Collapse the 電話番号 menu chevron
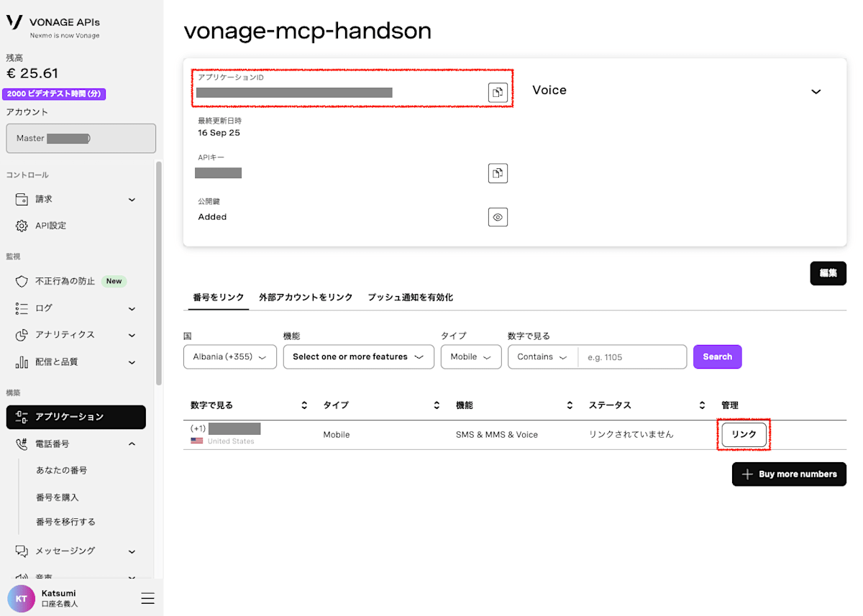 point(132,444)
